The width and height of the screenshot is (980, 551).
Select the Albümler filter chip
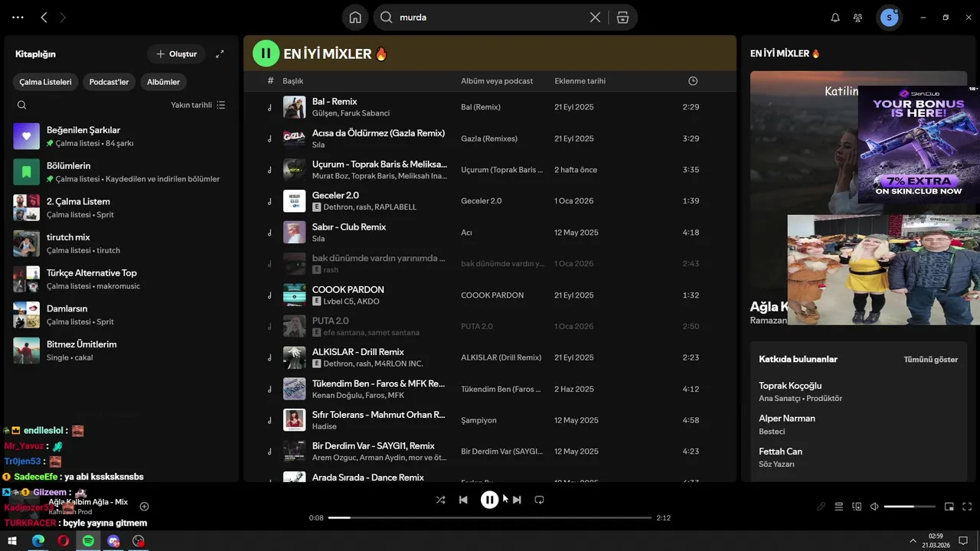163,82
